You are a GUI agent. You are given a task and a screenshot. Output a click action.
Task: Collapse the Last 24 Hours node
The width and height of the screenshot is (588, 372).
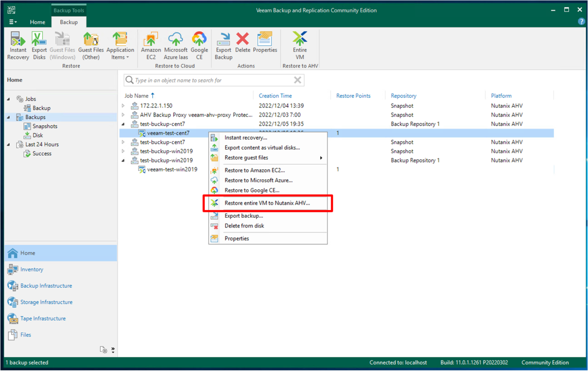click(x=8, y=145)
